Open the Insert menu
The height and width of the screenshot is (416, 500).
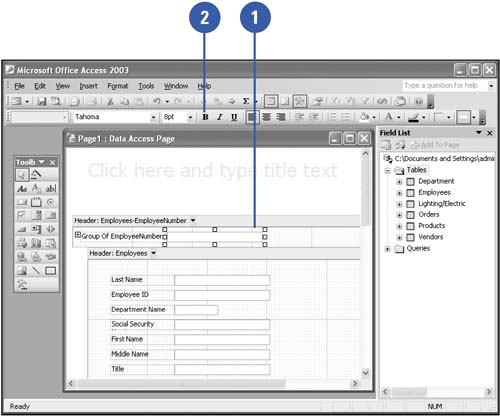point(88,86)
